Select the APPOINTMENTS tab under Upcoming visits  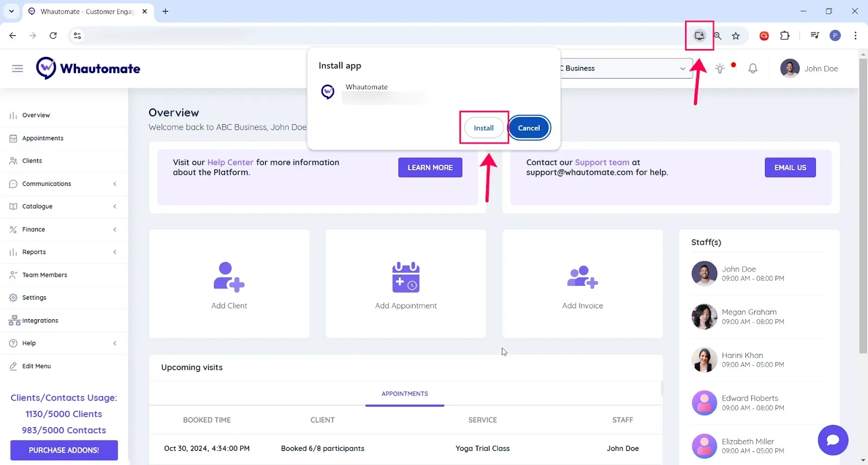click(405, 394)
